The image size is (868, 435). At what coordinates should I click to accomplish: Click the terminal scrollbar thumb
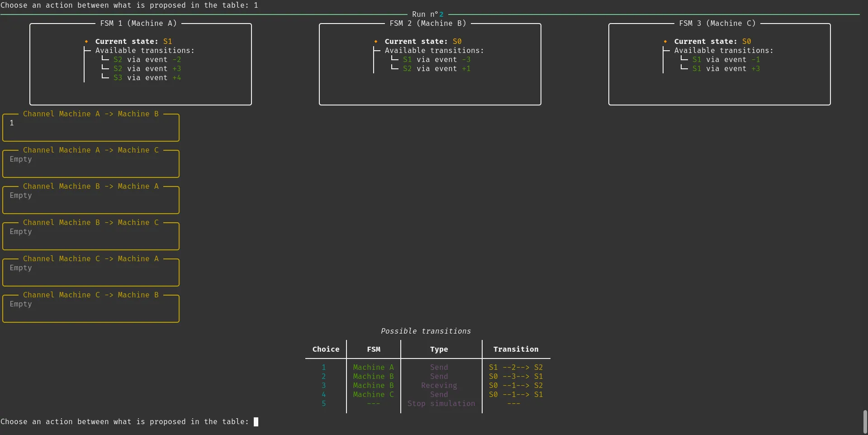tap(865, 422)
